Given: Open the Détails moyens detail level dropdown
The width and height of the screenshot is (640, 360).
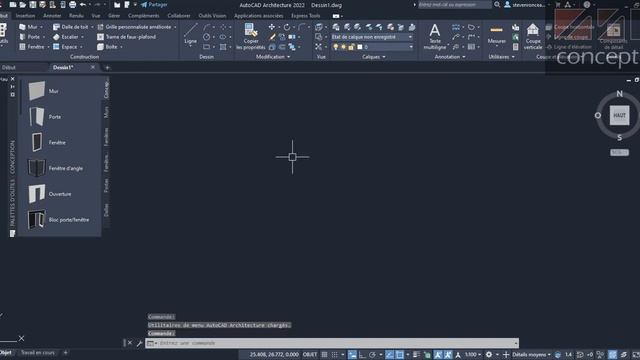Looking at the screenshot, I should 531,355.
